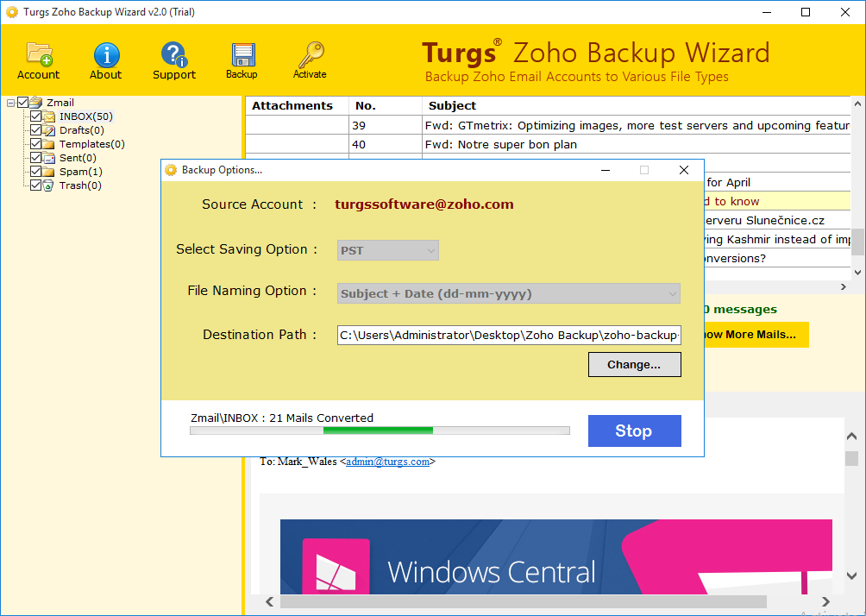Click the INBOX envelope folder icon
Image resolution: width=866 pixels, height=616 pixels.
[x=49, y=116]
